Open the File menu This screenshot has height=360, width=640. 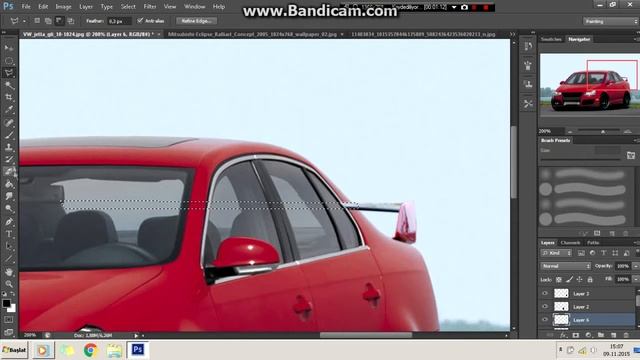pyautogui.click(x=26, y=7)
